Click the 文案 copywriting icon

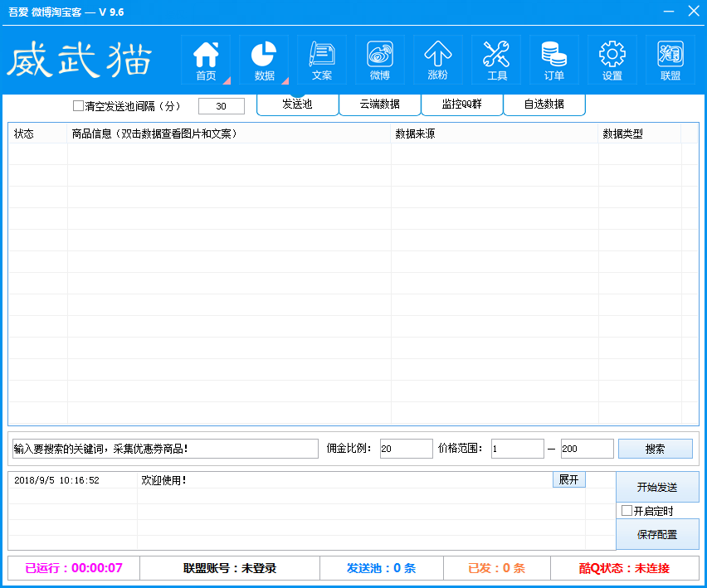point(322,60)
